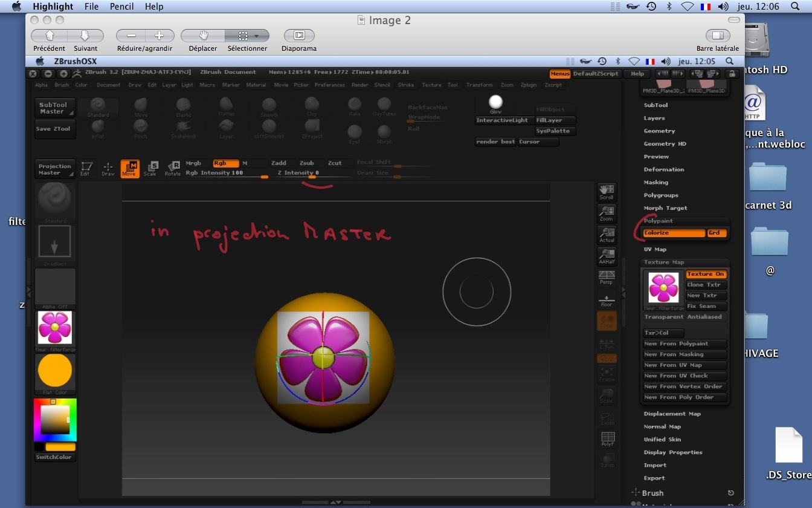Viewport: 812px width, 508px height.
Task: Expand the Displacement Map section
Action: point(672,414)
